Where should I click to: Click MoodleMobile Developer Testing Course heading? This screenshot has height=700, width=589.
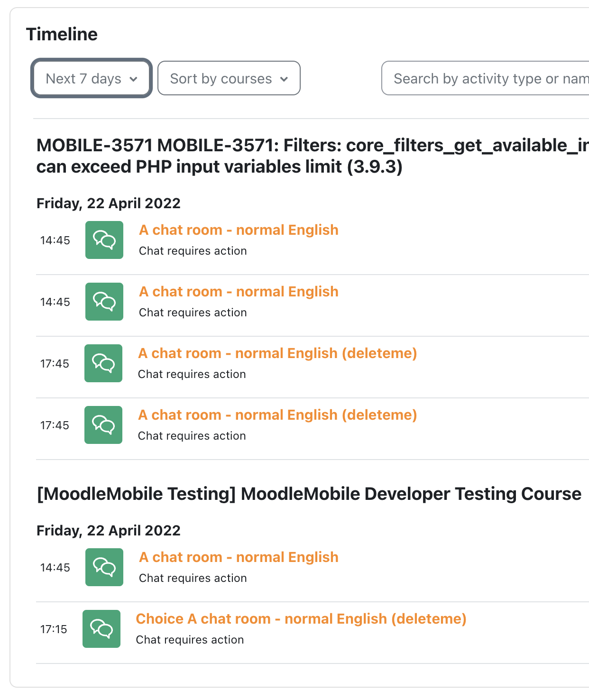[309, 494]
